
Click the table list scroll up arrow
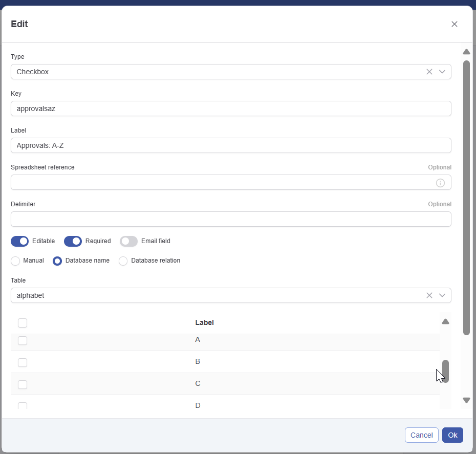tap(445, 322)
